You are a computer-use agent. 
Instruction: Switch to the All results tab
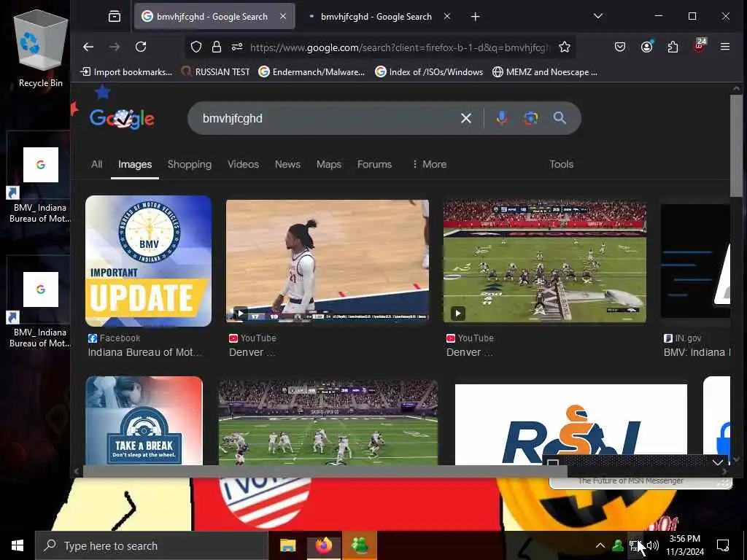point(97,164)
